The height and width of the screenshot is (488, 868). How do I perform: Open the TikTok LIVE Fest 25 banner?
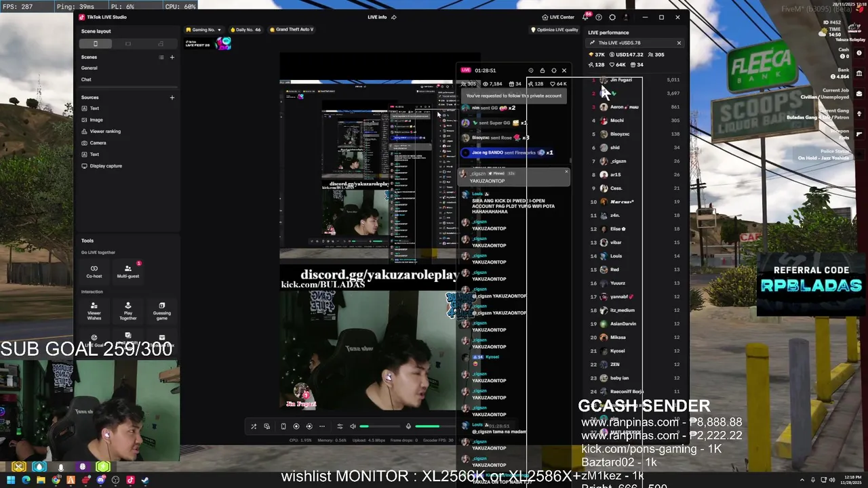[x=208, y=43]
